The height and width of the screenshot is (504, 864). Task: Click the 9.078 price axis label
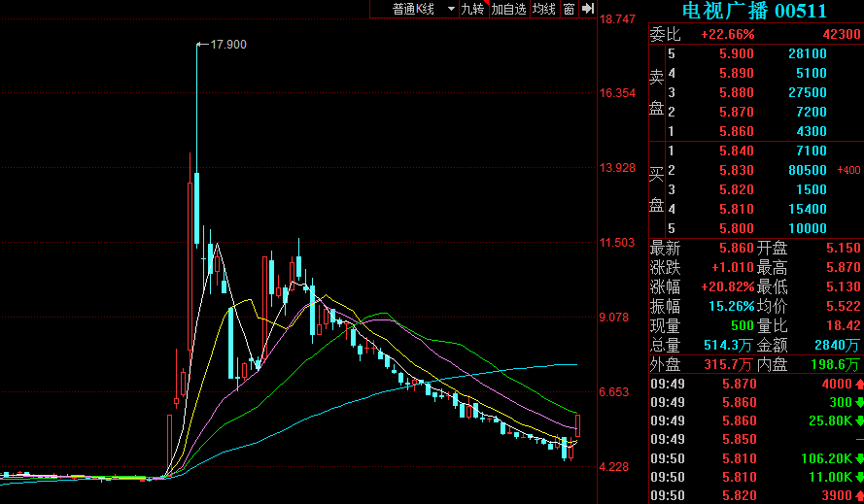[614, 318]
